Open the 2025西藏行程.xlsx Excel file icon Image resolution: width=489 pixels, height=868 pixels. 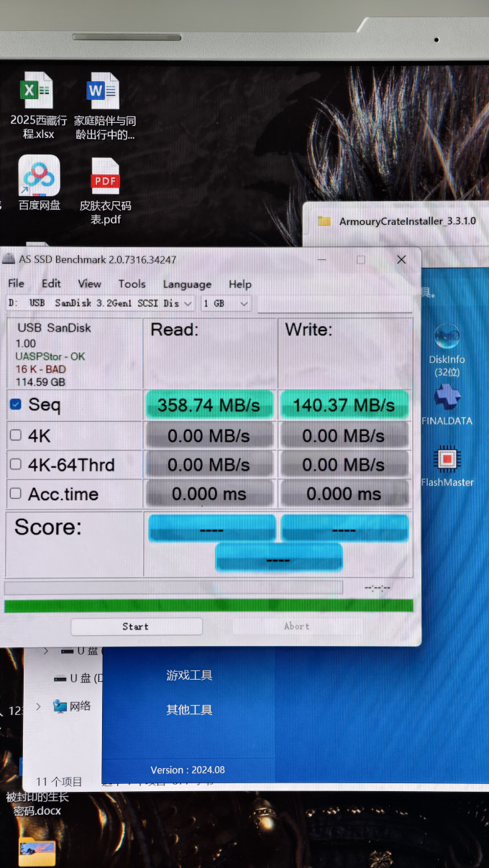(x=37, y=91)
